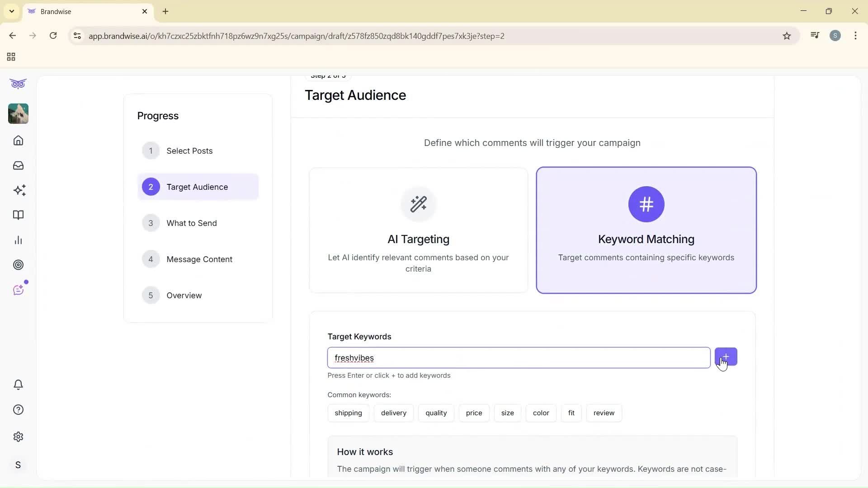
Task: Select the Keyword Matching option
Action: coord(646,230)
